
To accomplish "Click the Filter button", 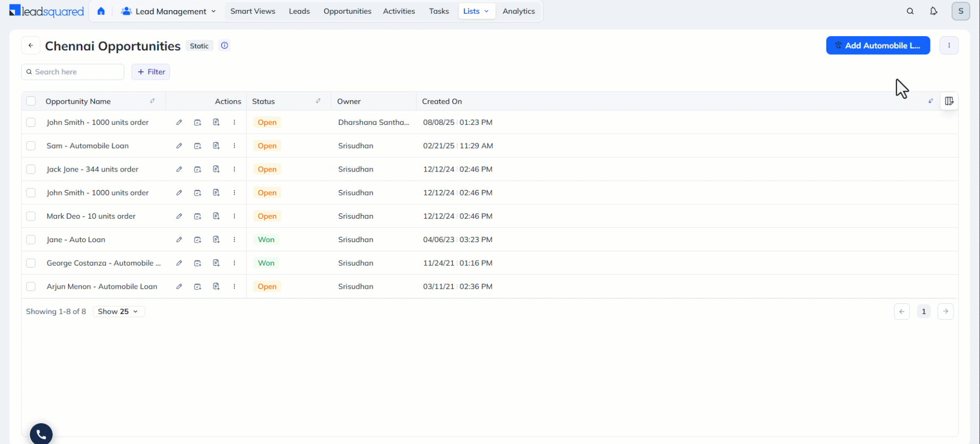I will pyautogui.click(x=151, y=72).
